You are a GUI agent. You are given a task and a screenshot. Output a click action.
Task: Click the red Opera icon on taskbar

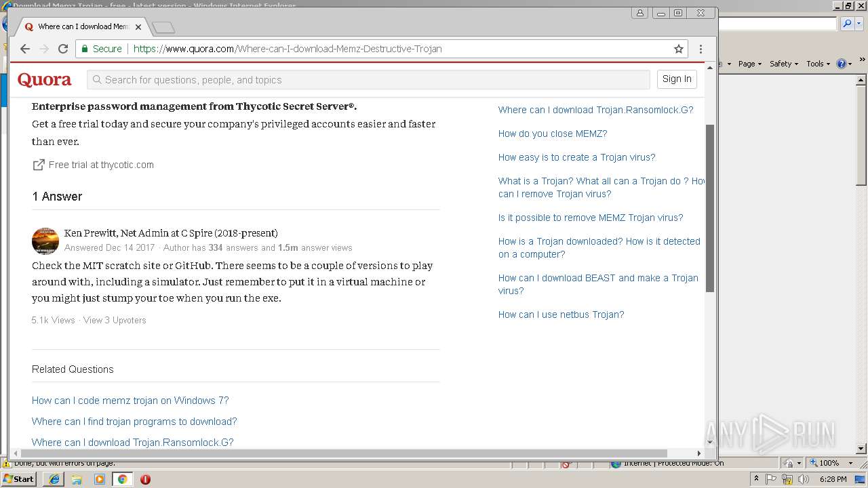pos(145,479)
